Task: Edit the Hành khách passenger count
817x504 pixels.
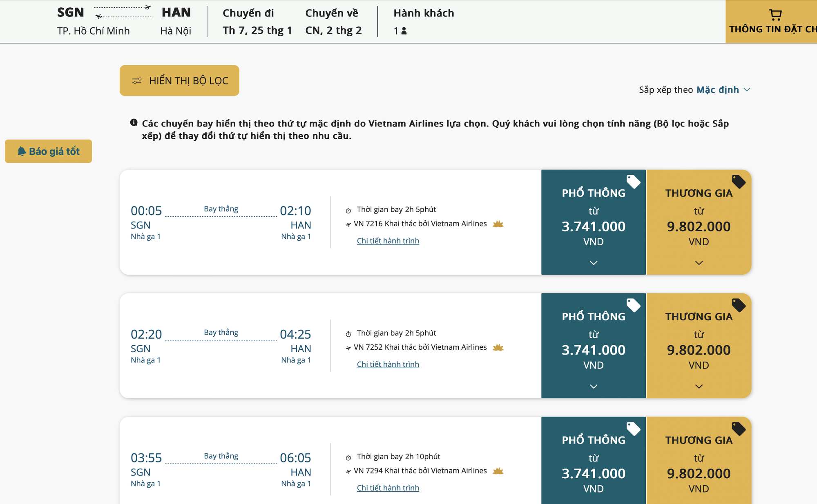Action: click(424, 22)
